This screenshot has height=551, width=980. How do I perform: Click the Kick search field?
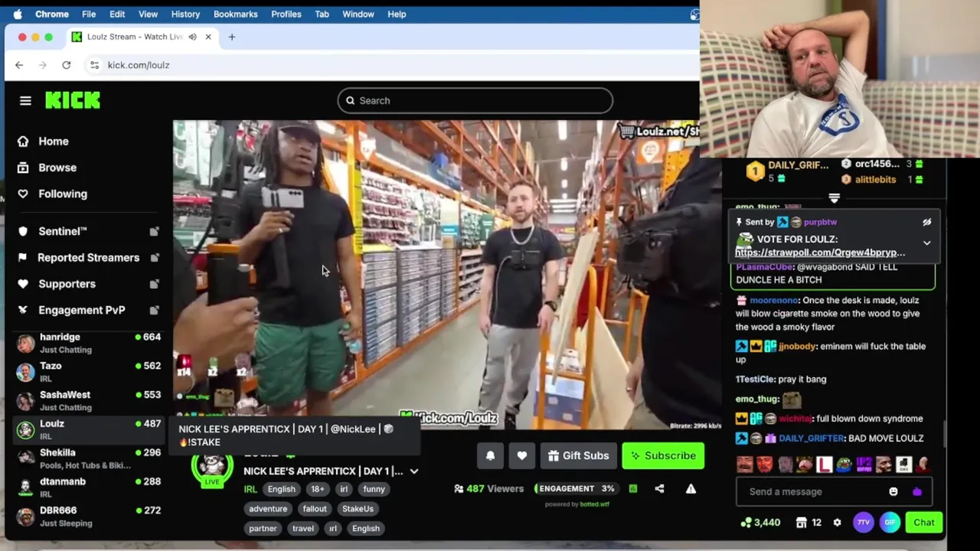pos(475,100)
